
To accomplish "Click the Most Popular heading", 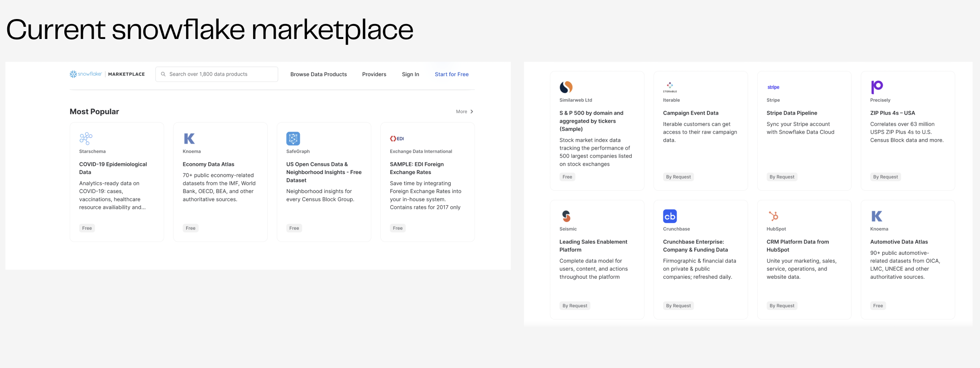I will pos(94,111).
